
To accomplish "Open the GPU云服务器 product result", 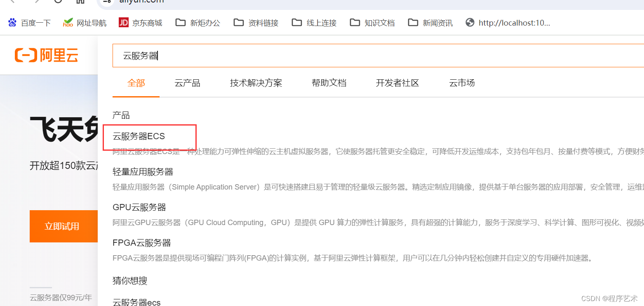I will pyautogui.click(x=139, y=207).
